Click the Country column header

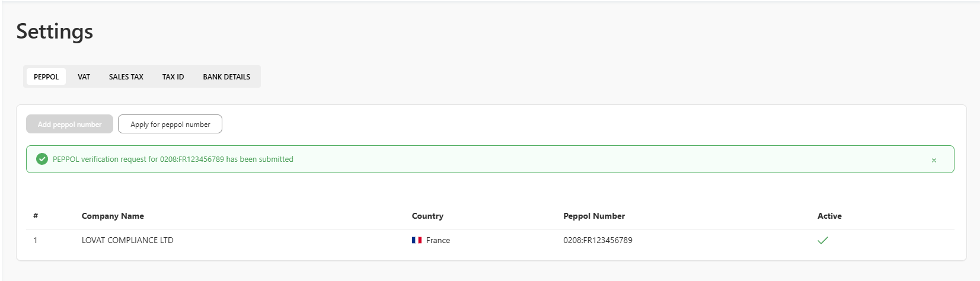point(427,216)
